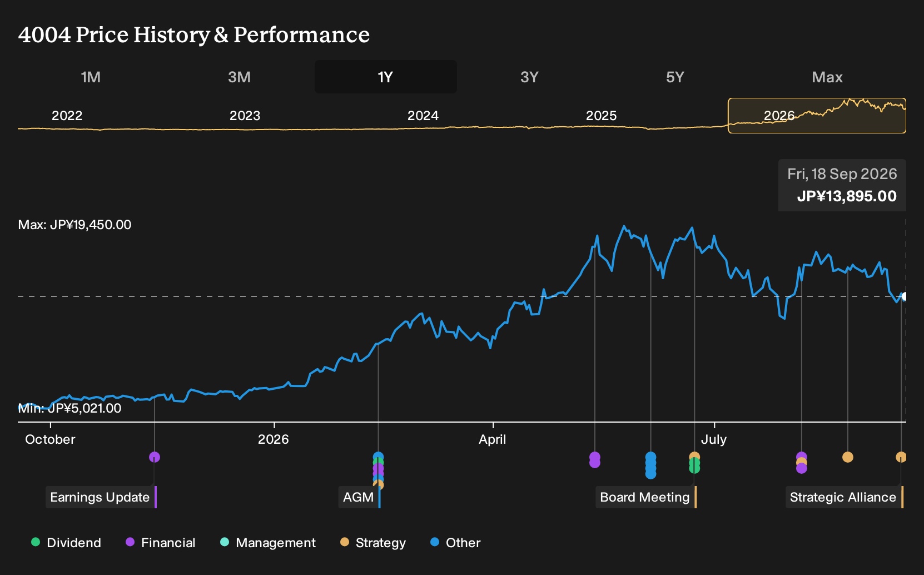Open the Board Meeting event label

tap(646, 497)
